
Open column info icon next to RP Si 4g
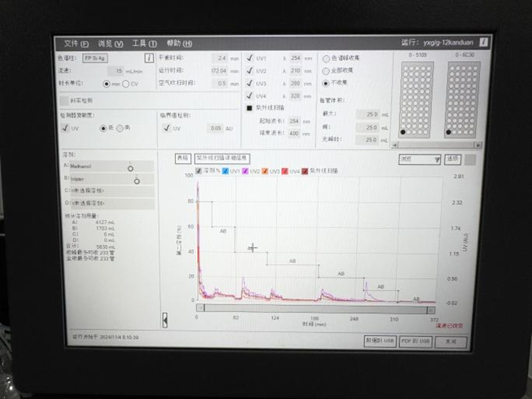(x=149, y=58)
